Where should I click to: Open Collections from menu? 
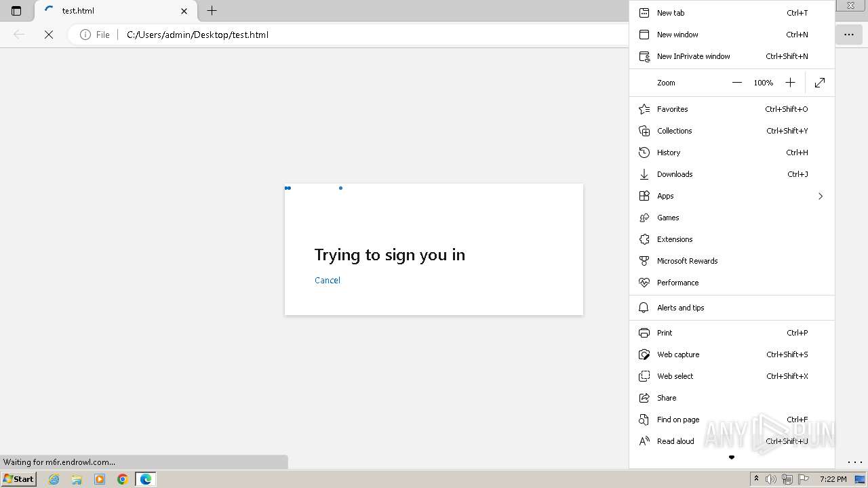pos(732,131)
